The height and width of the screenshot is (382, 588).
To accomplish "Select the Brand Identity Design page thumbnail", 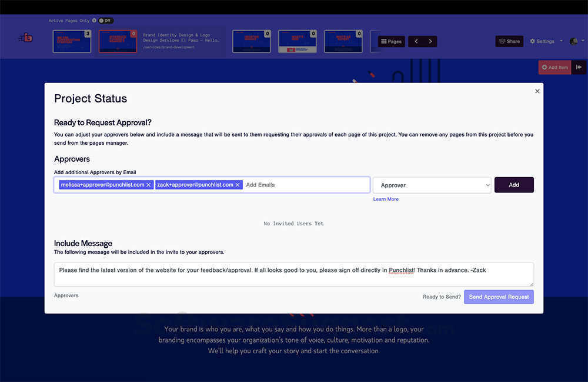I will point(118,41).
